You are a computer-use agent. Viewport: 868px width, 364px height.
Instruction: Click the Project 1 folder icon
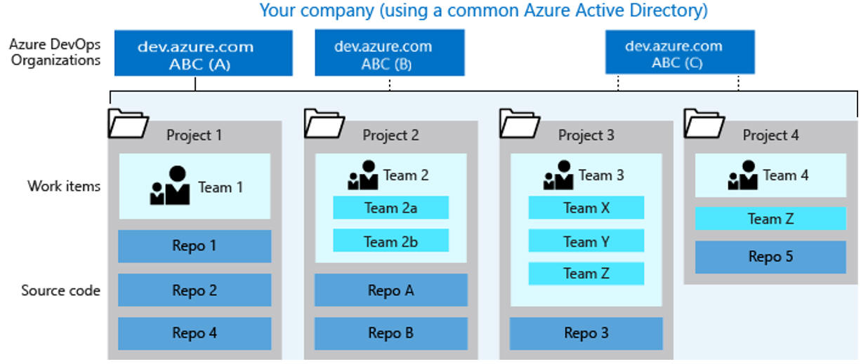(128, 123)
